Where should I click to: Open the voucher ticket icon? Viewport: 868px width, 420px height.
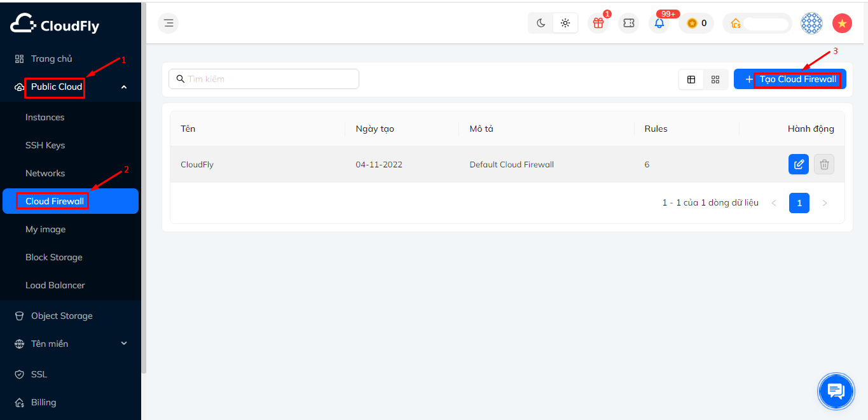[x=628, y=24]
